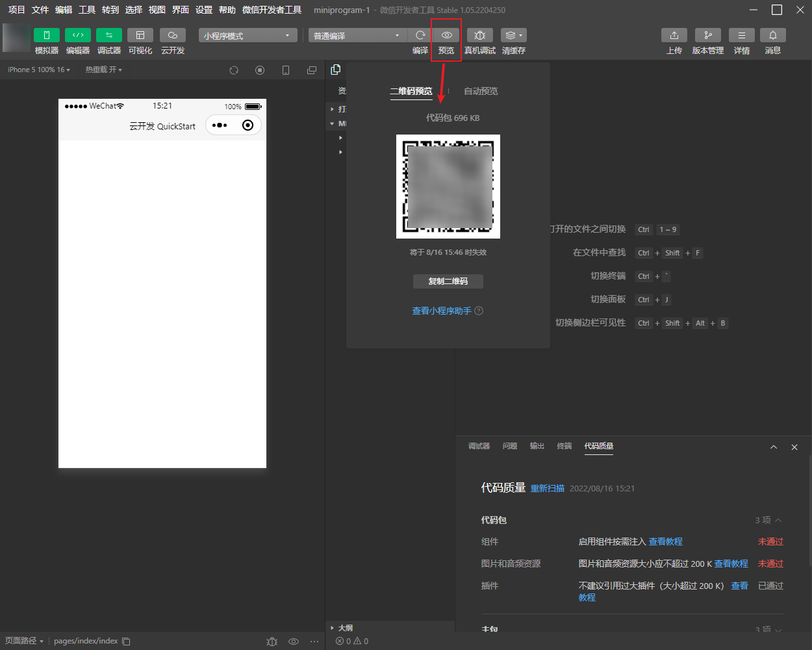812x650 pixels.
Task: Open the 页面路径 dropdown in status bar
Action: pos(24,641)
